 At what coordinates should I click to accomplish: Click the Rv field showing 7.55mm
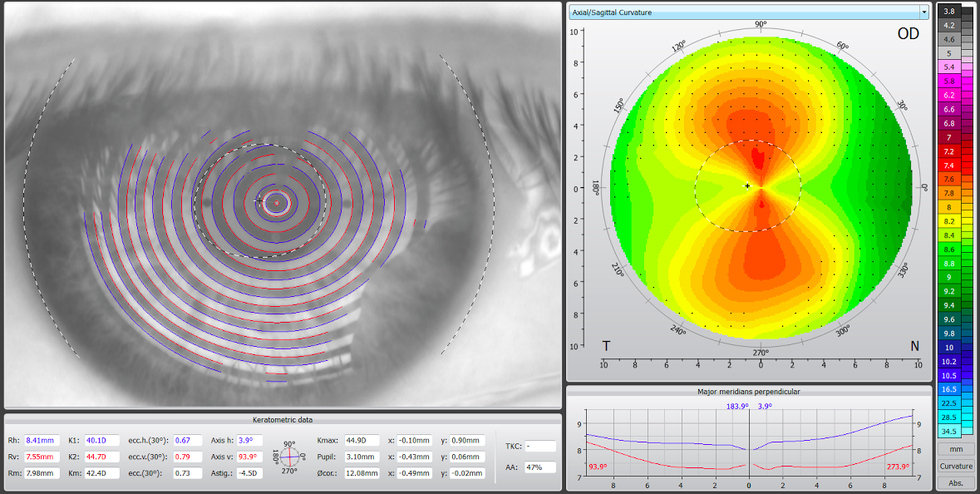[x=42, y=457]
